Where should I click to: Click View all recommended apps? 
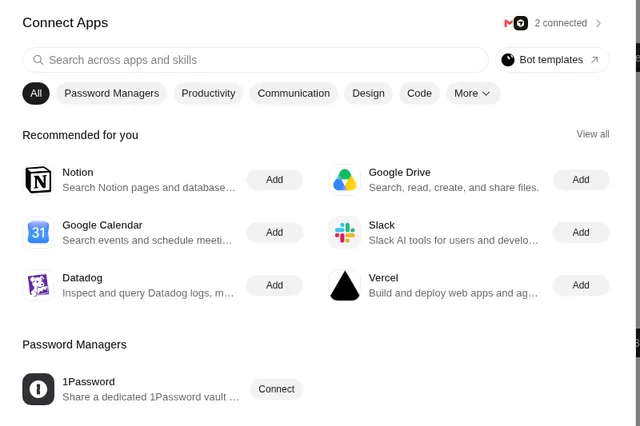(x=593, y=134)
